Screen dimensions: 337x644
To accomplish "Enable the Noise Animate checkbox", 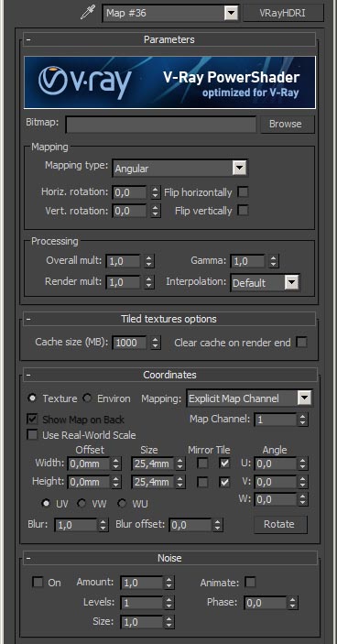I will (x=250, y=582).
